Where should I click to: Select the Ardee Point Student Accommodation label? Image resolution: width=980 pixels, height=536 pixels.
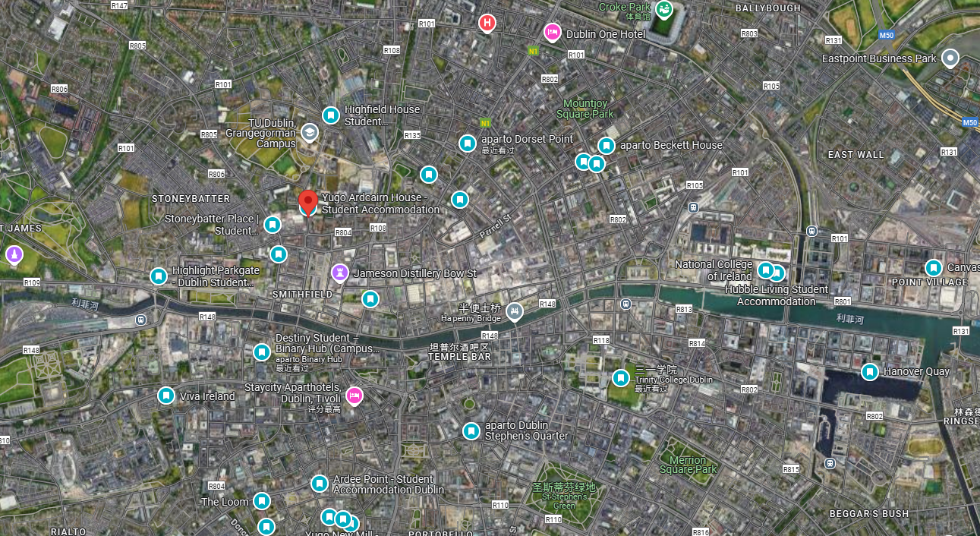coord(389,484)
